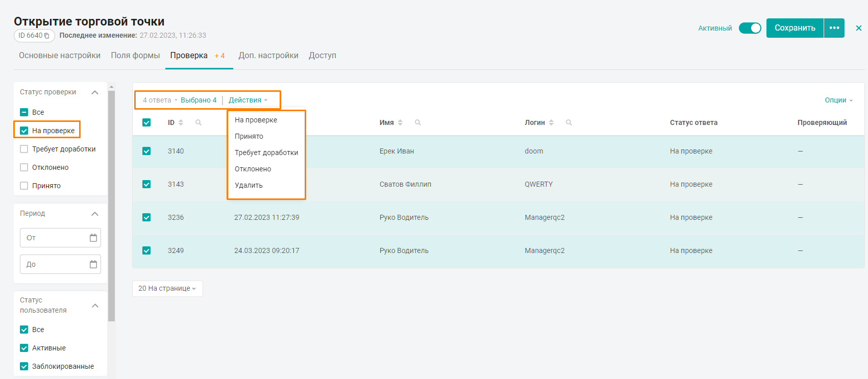Image resolution: width=868 pixels, height=379 pixels.
Task: Click the date 24.03.2023 09:20:17
Action: click(267, 250)
